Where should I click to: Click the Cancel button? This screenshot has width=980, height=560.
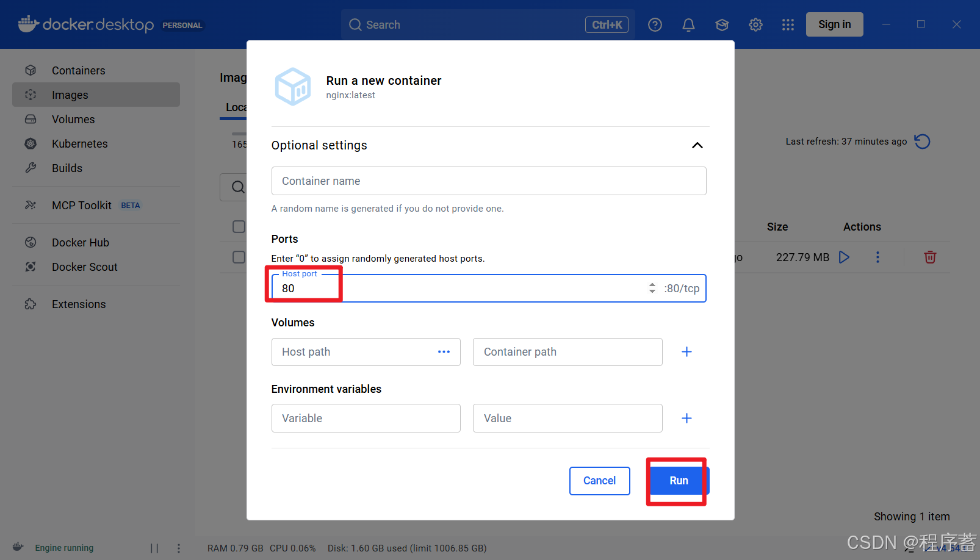[600, 481]
